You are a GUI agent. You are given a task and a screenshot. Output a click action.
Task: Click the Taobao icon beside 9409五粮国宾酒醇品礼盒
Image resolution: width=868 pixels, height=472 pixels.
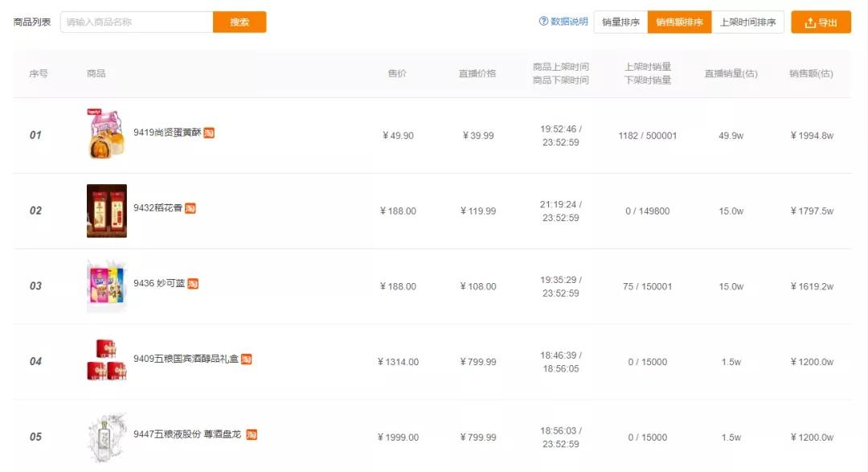(x=247, y=359)
